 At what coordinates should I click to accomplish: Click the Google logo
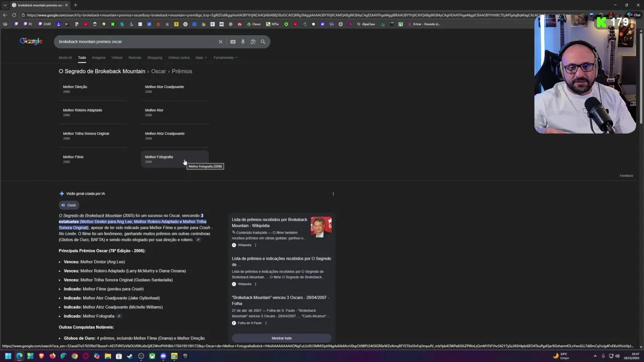31,41
